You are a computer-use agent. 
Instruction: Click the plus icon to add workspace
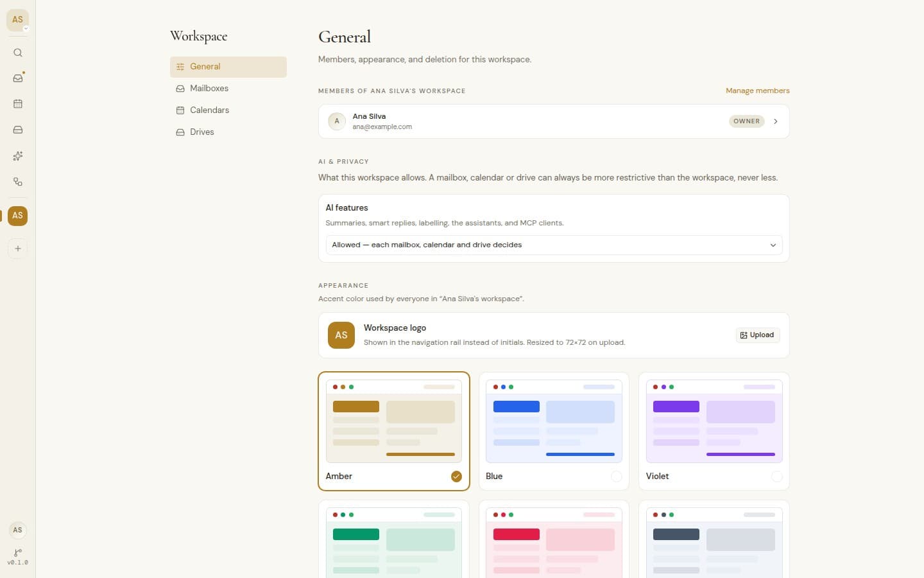(18, 249)
